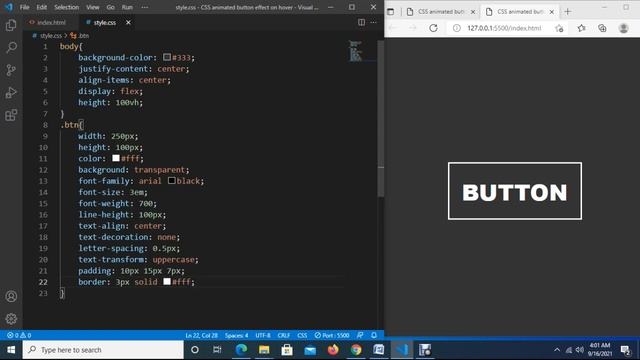Reload the browser page

(x=433, y=28)
